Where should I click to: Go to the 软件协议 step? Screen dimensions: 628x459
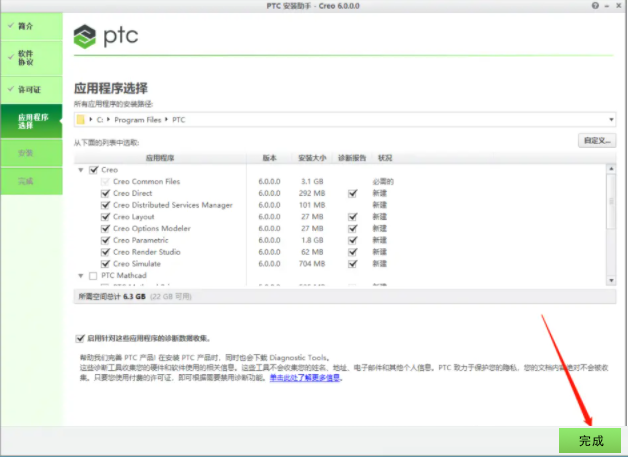point(32,58)
